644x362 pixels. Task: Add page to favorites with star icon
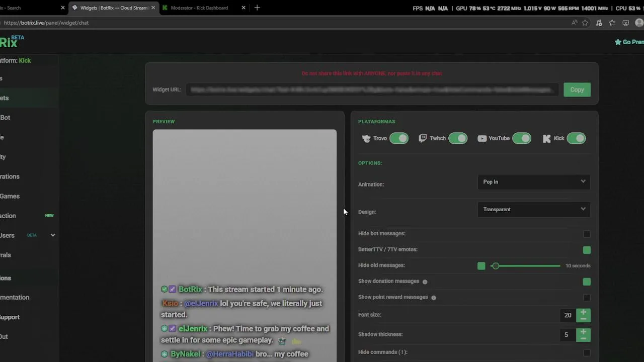tap(585, 23)
